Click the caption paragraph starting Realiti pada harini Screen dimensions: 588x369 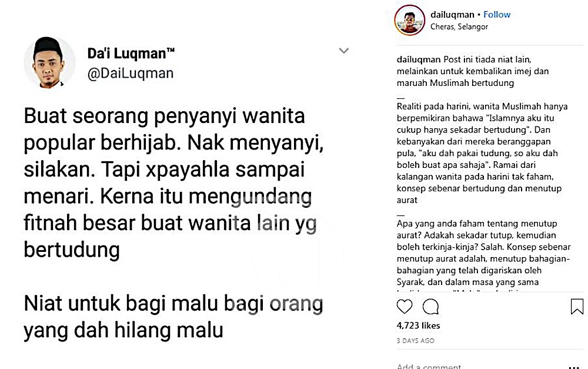[x=482, y=153]
